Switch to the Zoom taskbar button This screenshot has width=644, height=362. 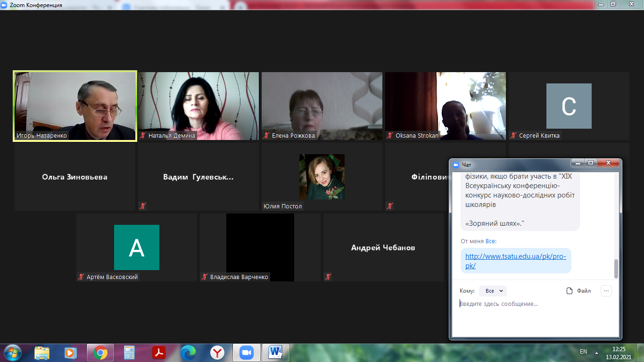(247, 353)
